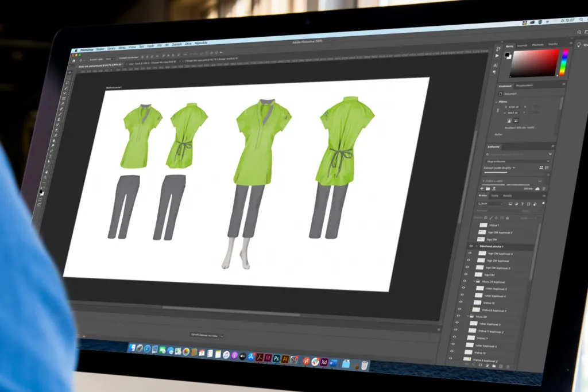Viewport: 588px width, 392px height.
Task: Click the Adobe XD icon in the Dock
Action: pyautogui.click(x=324, y=362)
